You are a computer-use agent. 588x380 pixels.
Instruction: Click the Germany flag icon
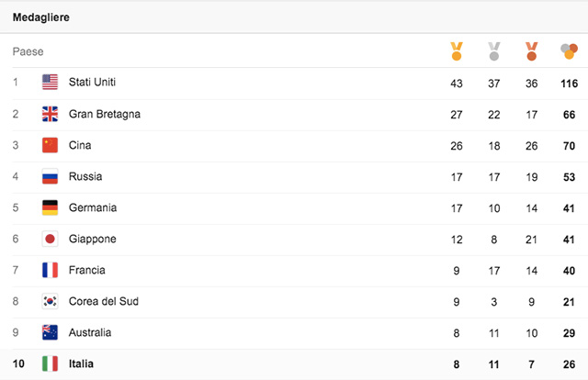tap(51, 207)
